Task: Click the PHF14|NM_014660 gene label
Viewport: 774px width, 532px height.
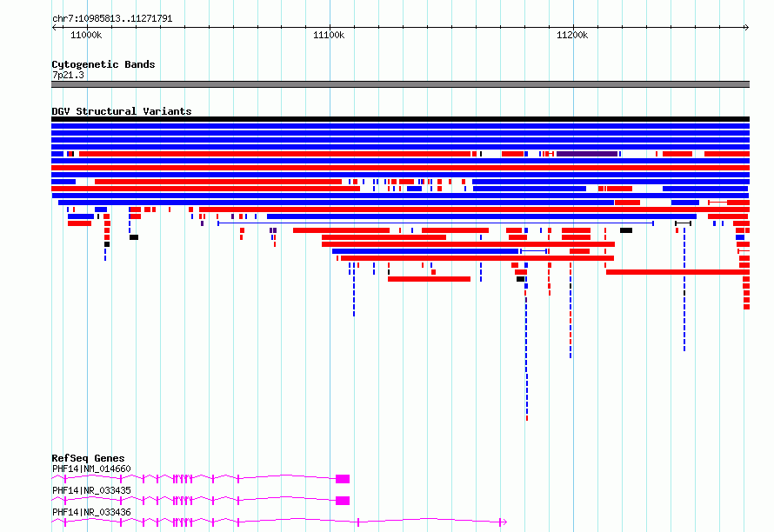Action: (91, 469)
